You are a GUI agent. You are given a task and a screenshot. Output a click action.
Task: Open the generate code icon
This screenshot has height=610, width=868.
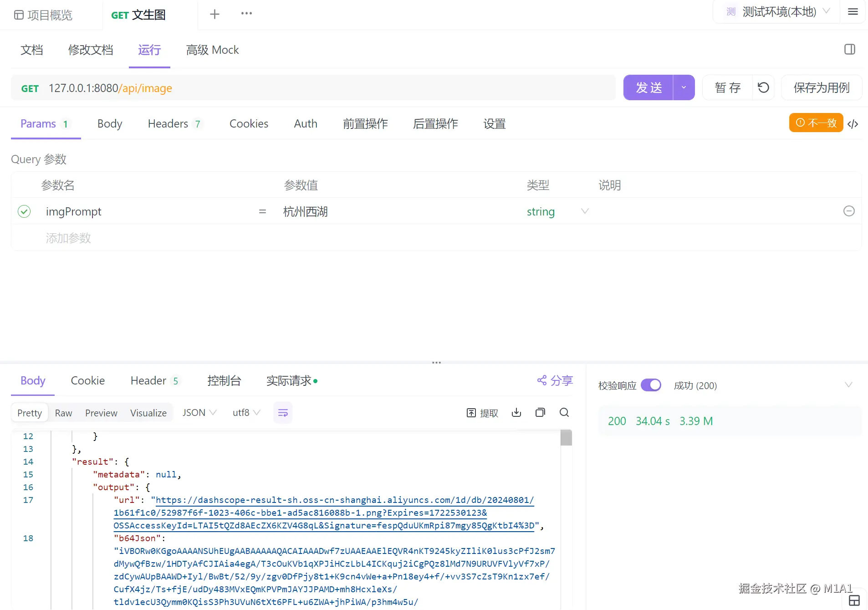coord(853,124)
